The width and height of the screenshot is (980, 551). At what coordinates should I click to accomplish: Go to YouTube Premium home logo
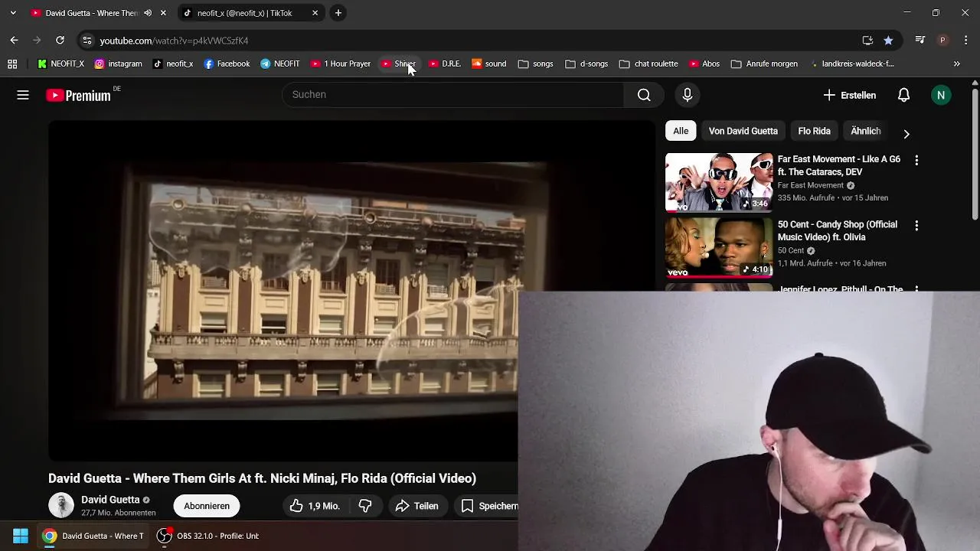pos(79,95)
